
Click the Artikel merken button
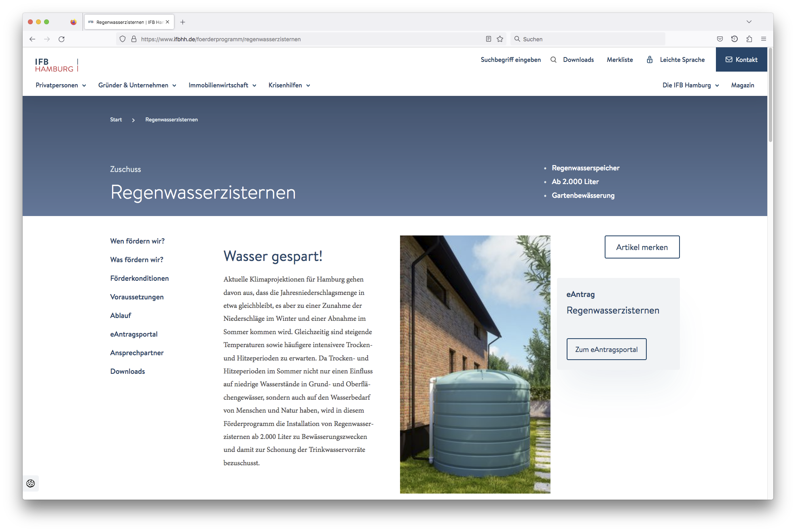[642, 247]
